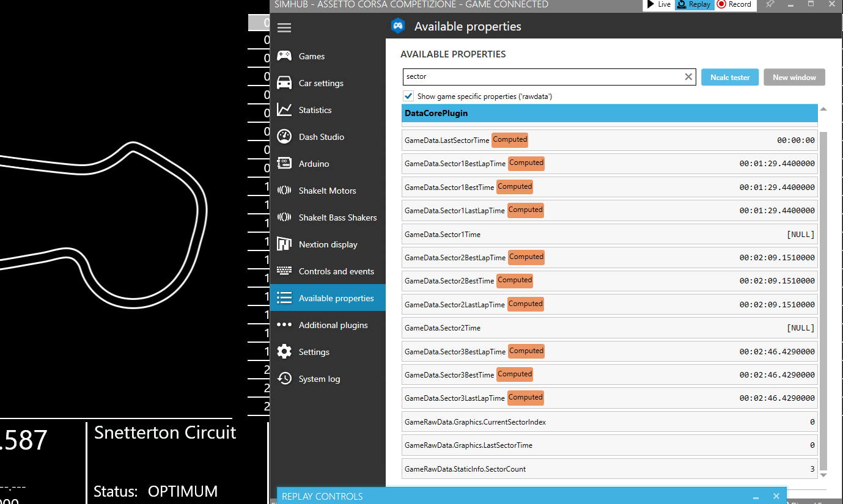Click the New window button

point(794,78)
